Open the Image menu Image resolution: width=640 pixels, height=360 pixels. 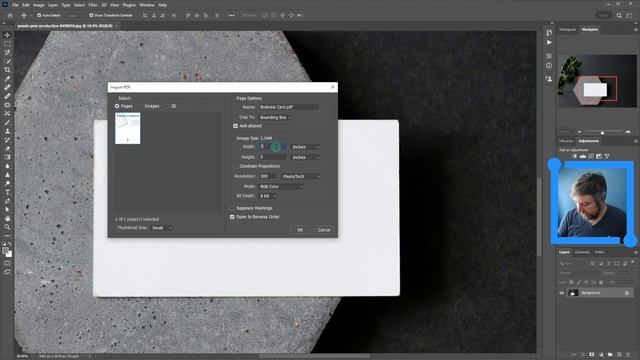[38, 5]
